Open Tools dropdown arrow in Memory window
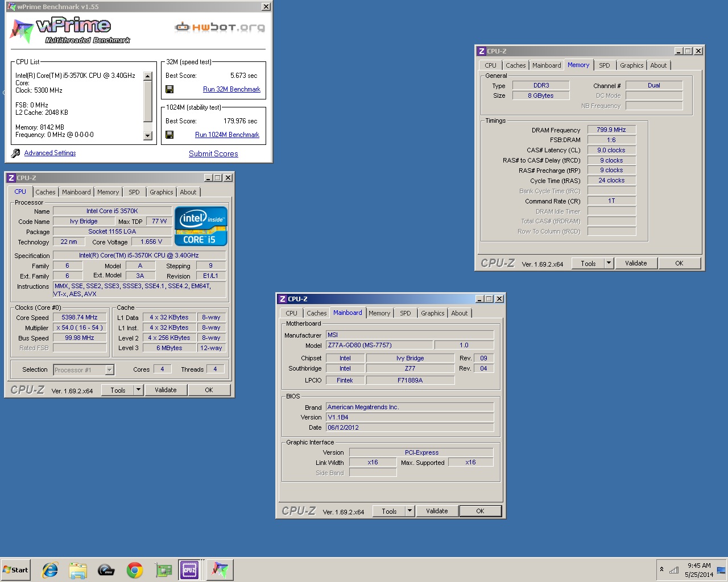The image size is (728, 582). click(x=609, y=263)
